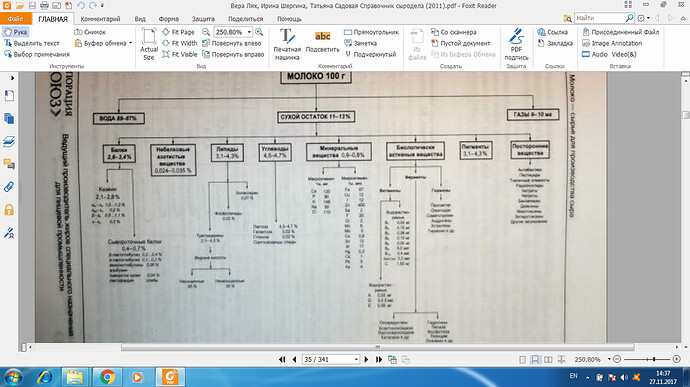Viewport: 690px width, 387px height.
Task: Click the Fit Width button
Action: (x=180, y=43)
